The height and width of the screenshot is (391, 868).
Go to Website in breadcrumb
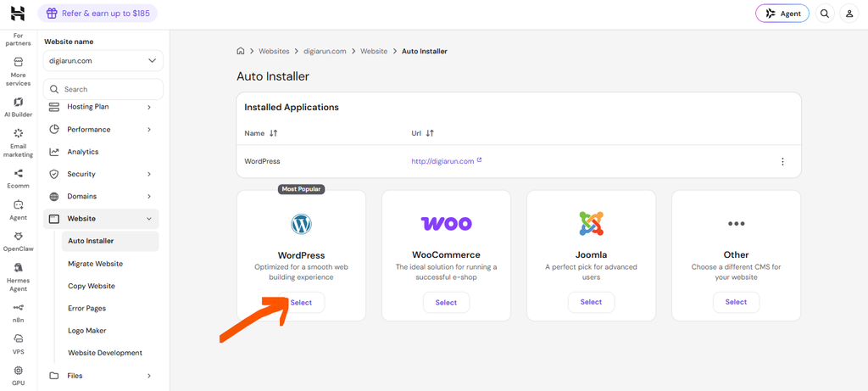[374, 51]
